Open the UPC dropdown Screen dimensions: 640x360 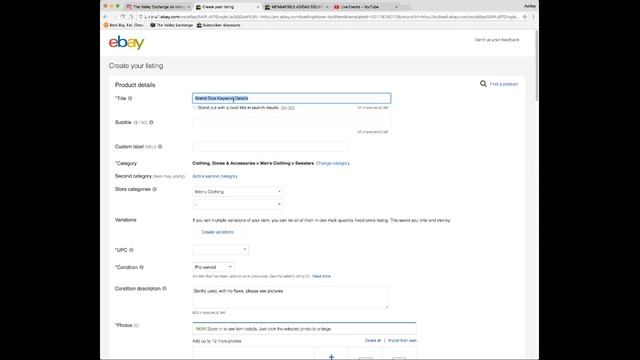point(220,249)
